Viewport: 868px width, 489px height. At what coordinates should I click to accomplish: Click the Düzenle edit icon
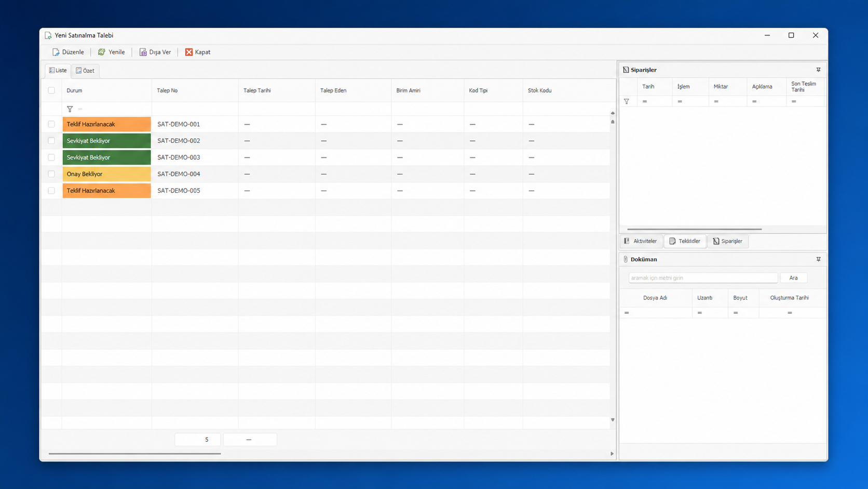pyautogui.click(x=56, y=52)
